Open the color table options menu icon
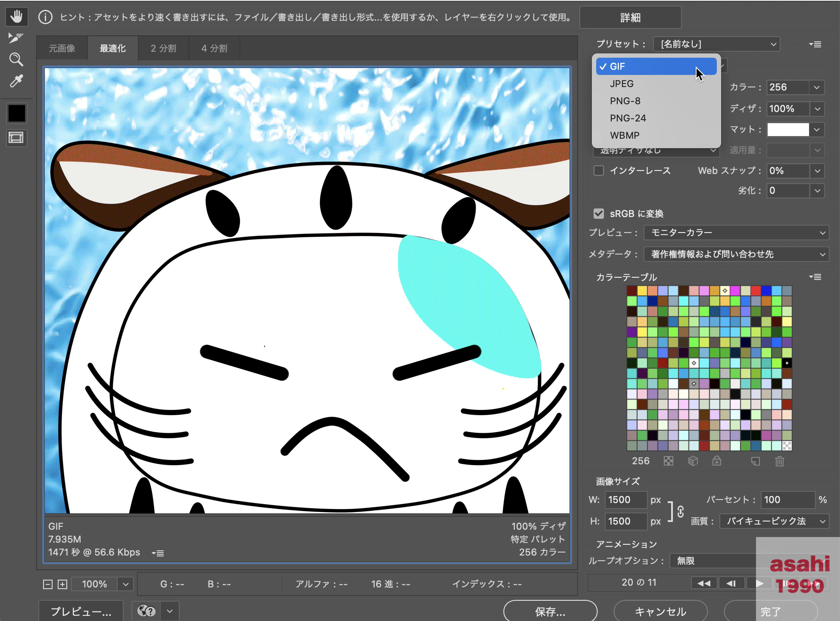 tap(815, 277)
